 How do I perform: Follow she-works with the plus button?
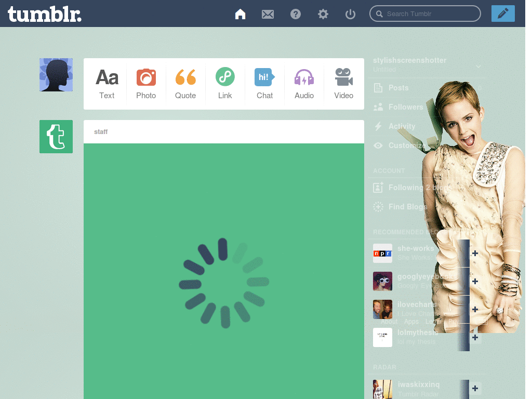point(475,253)
